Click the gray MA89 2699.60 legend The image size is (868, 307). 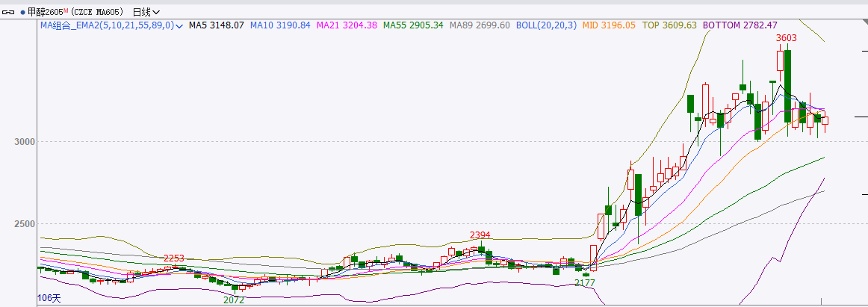pyautogui.click(x=480, y=25)
